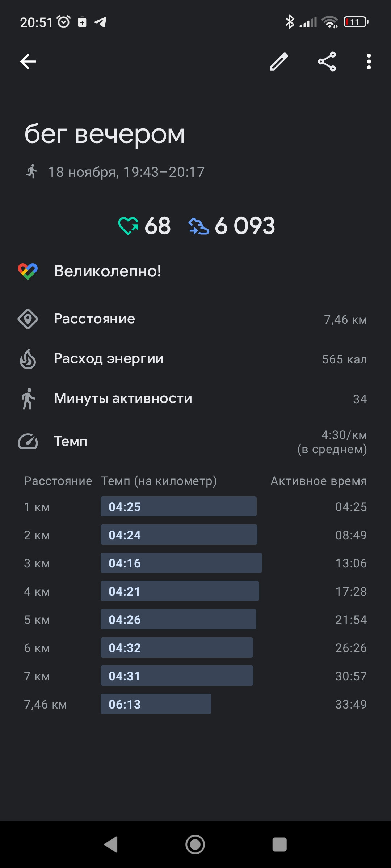Tap the speedometer icon beside Темп
The image size is (391, 868).
coord(28,441)
